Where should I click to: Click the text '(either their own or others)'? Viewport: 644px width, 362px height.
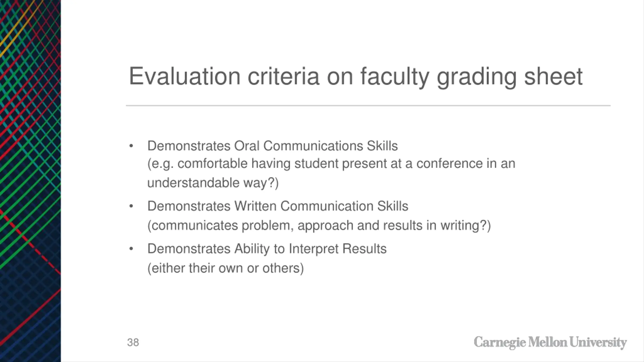[x=226, y=268]
